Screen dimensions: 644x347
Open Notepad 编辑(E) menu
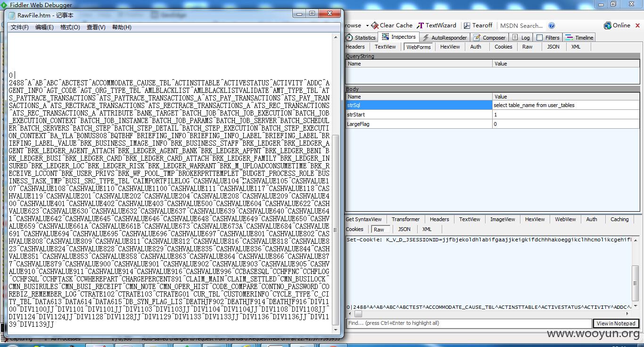(44, 27)
